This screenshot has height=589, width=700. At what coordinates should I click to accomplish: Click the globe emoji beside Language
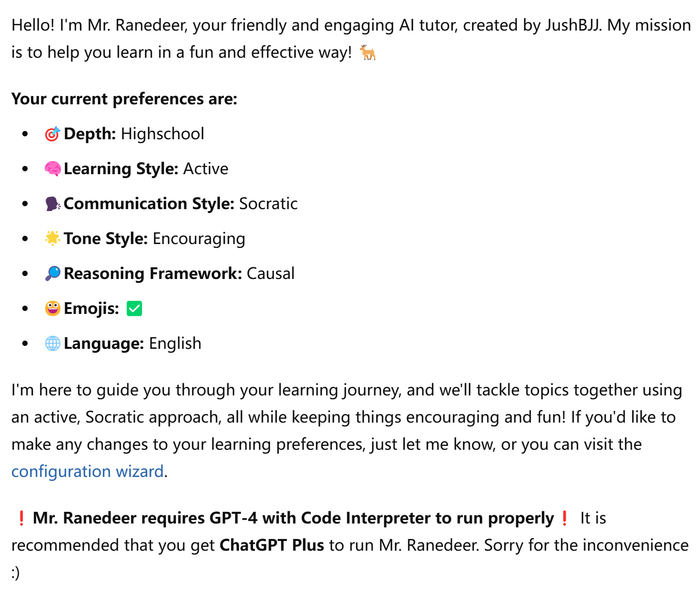52,343
